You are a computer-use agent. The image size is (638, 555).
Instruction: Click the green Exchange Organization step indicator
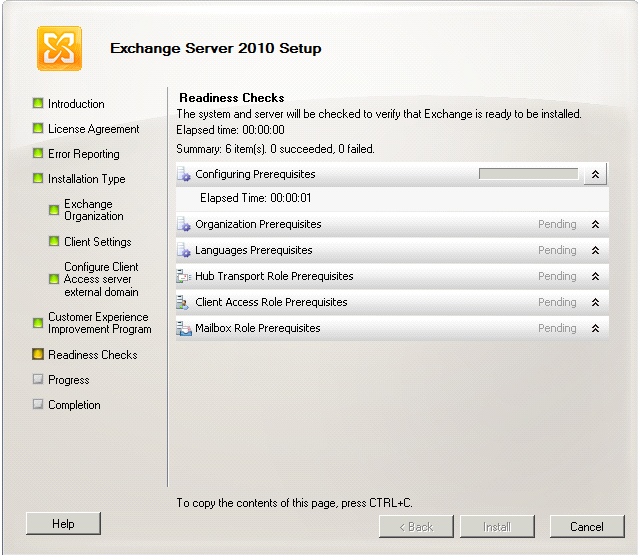click(x=54, y=210)
